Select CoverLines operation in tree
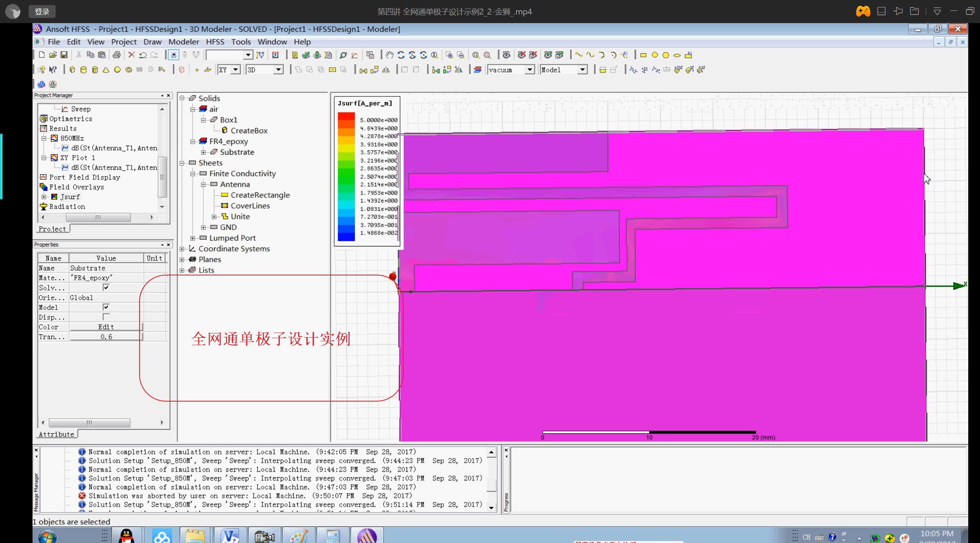The height and width of the screenshot is (543, 980). click(250, 206)
